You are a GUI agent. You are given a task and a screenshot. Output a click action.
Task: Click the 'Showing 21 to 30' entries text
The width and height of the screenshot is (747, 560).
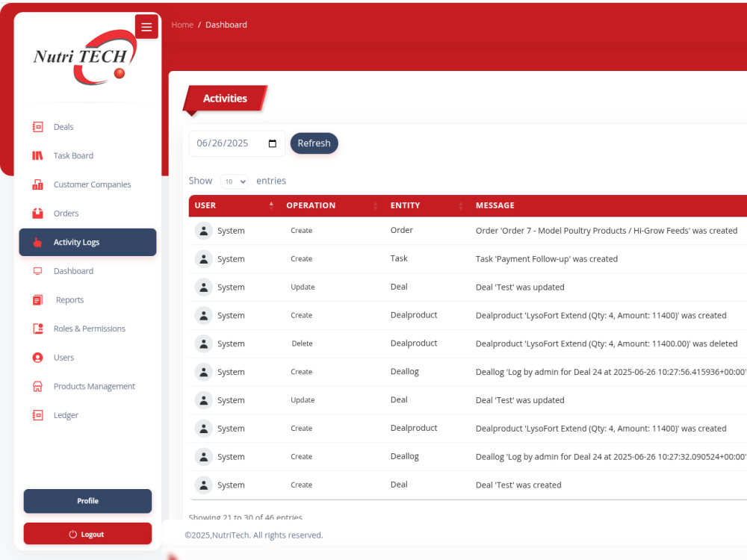(245, 517)
